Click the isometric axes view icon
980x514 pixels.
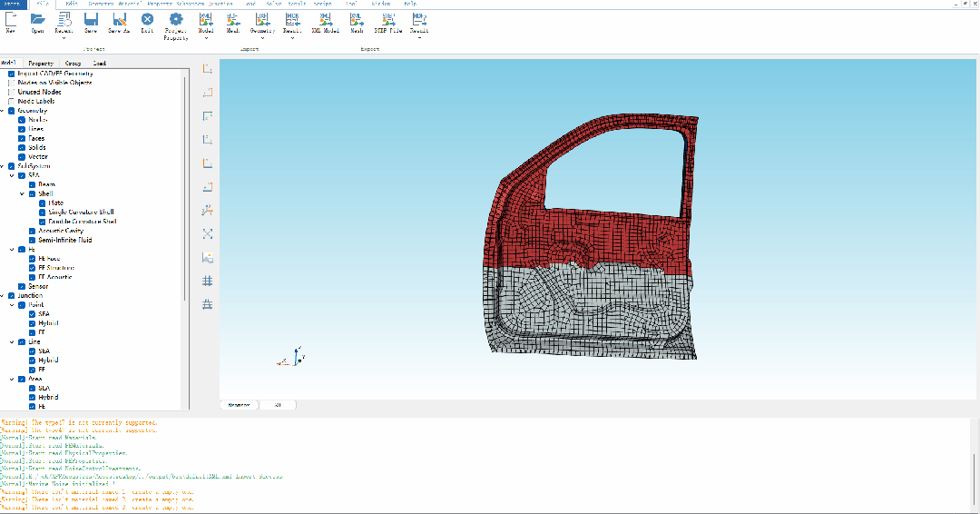[208, 210]
